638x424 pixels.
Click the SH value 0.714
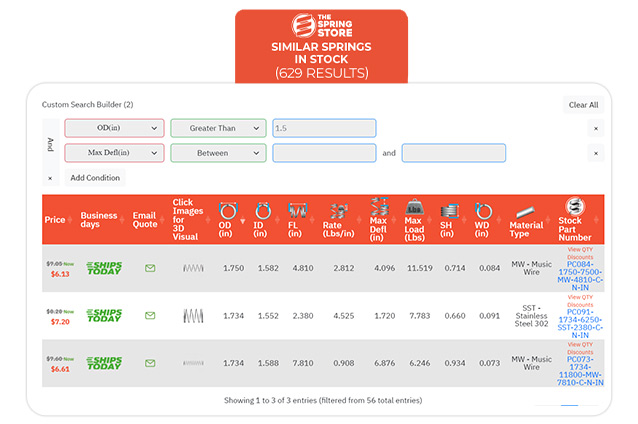pos(454,268)
